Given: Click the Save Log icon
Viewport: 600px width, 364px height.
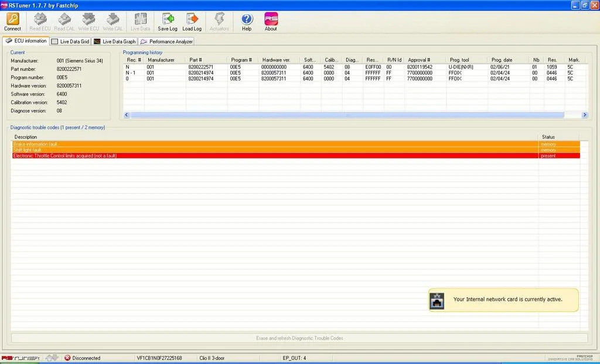Looking at the screenshot, I should tap(168, 19).
